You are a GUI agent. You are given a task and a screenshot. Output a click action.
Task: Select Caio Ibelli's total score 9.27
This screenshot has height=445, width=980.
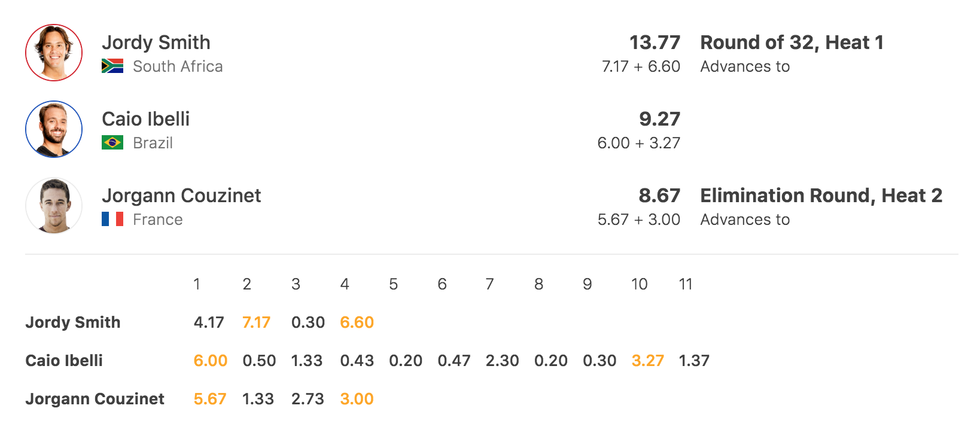[x=659, y=119]
